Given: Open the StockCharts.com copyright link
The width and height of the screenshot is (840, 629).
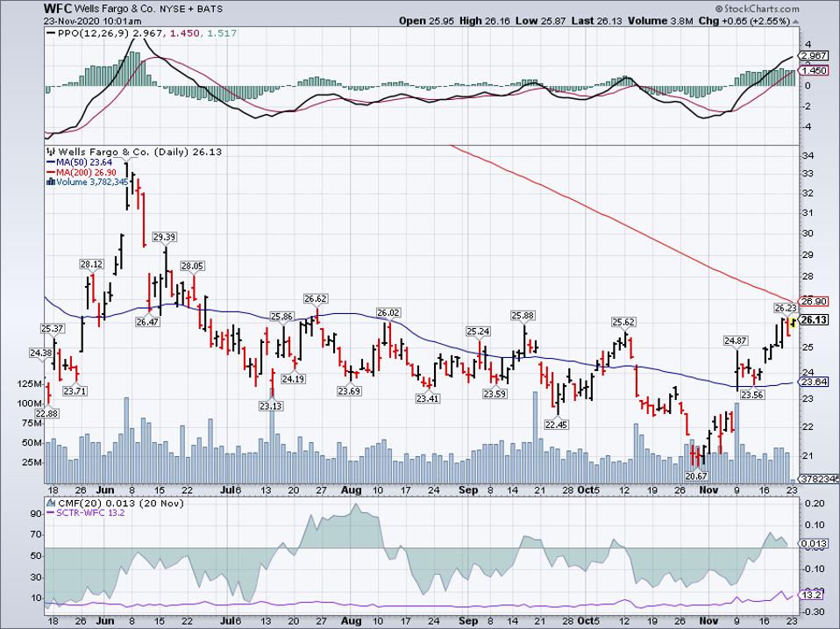Looking at the screenshot, I should pos(757,9).
